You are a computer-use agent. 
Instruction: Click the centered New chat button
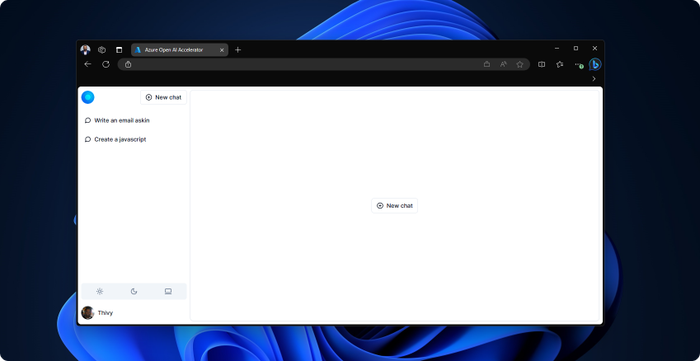[395, 206]
